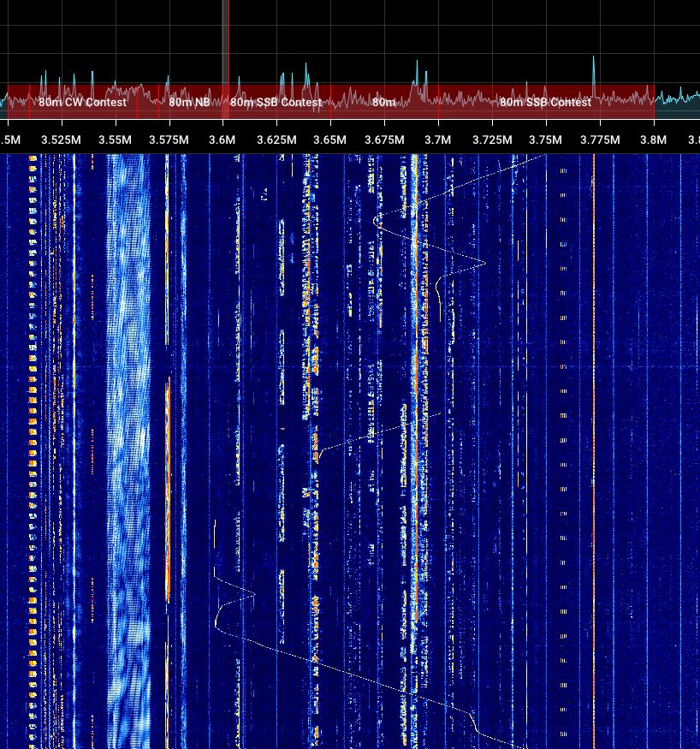The image size is (700, 749).
Task: Click the red VFO tuning line at 3.6M
Action: coord(228,57)
